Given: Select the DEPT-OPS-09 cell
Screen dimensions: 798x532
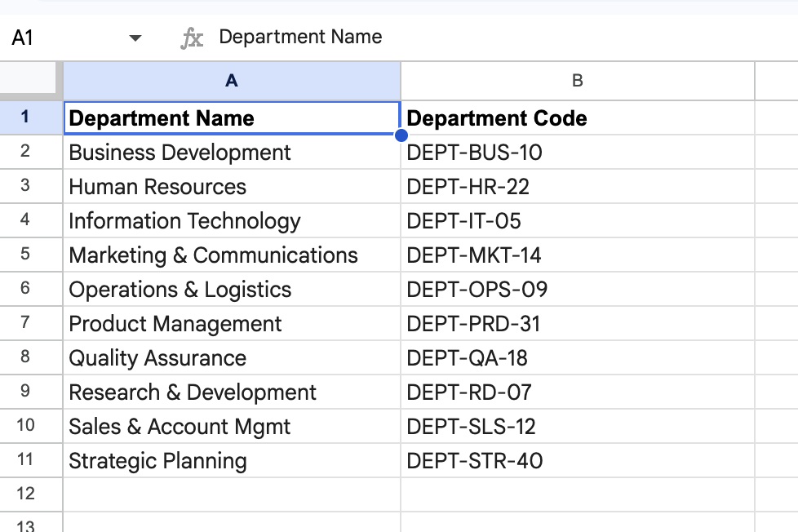Looking at the screenshot, I should (x=477, y=290).
